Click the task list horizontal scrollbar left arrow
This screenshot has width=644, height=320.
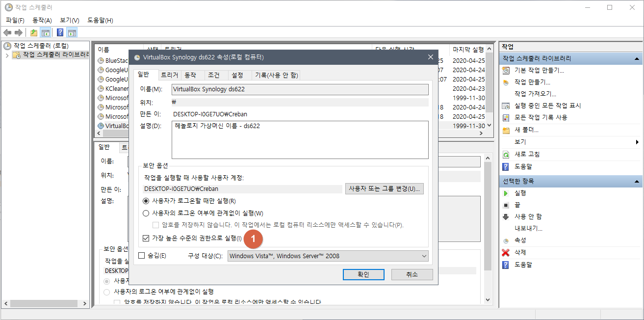click(x=98, y=133)
